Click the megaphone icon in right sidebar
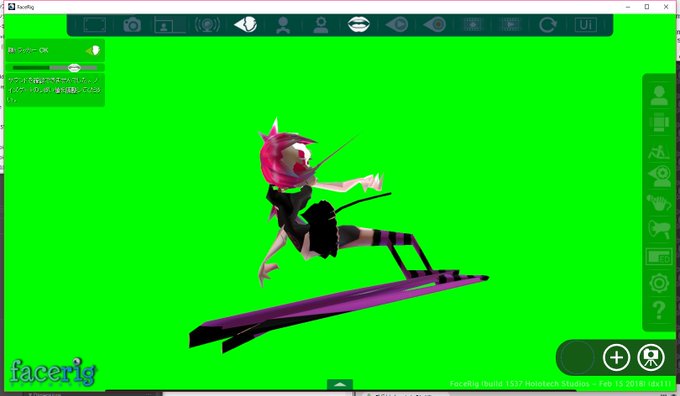 coord(659,229)
